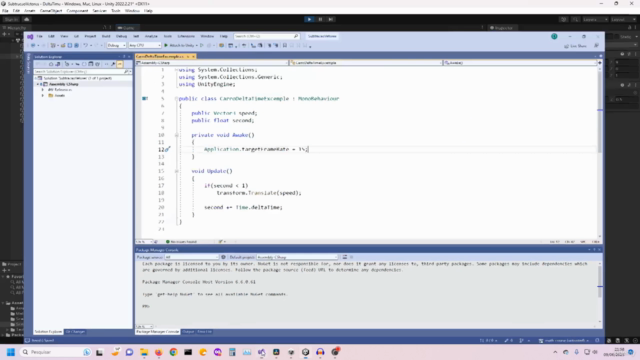Click the Visual Studio logo icon

[30, 36]
